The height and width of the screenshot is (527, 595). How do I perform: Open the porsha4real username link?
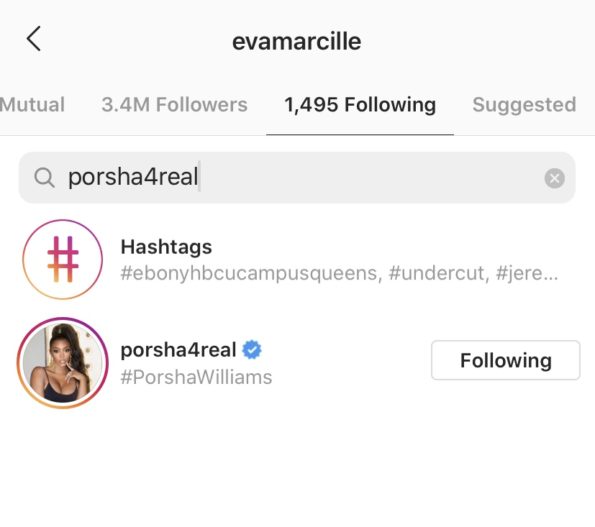tap(178, 349)
